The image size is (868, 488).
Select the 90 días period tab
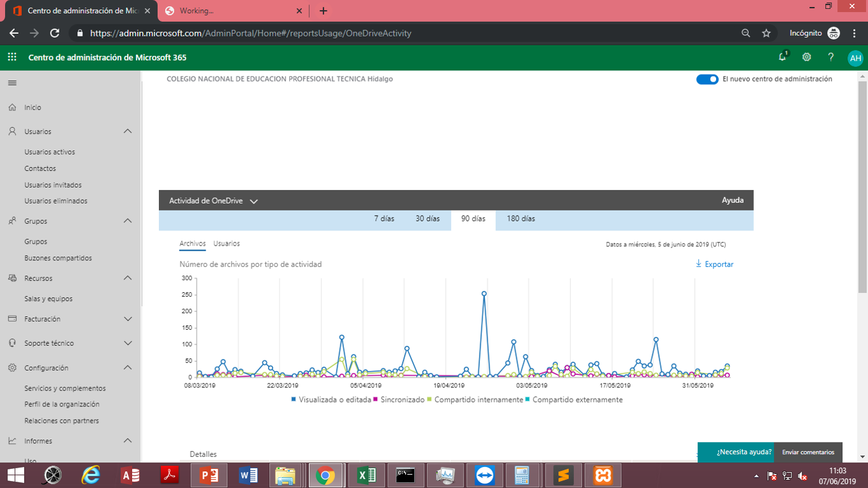(x=474, y=219)
